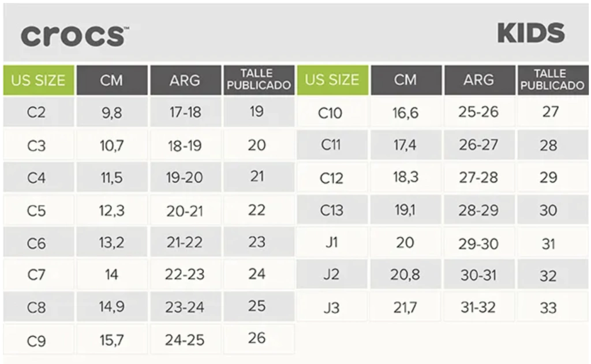Click the ARG header above 17-18

(185, 80)
